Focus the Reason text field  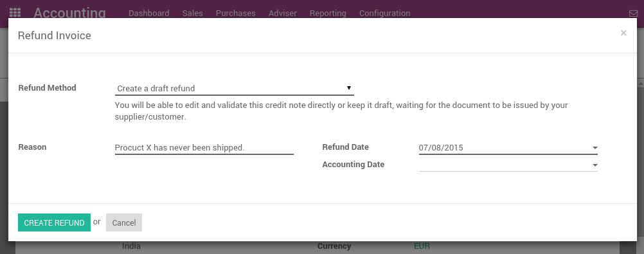click(204, 147)
